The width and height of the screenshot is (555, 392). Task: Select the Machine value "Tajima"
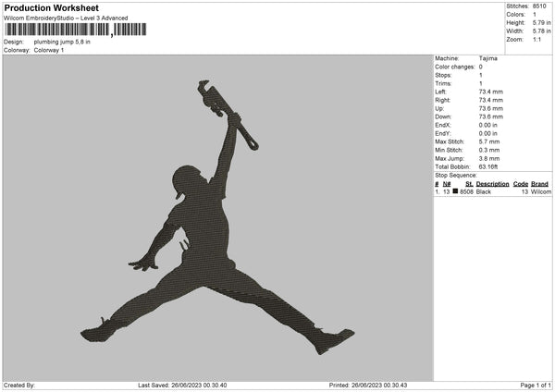coord(488,58)
